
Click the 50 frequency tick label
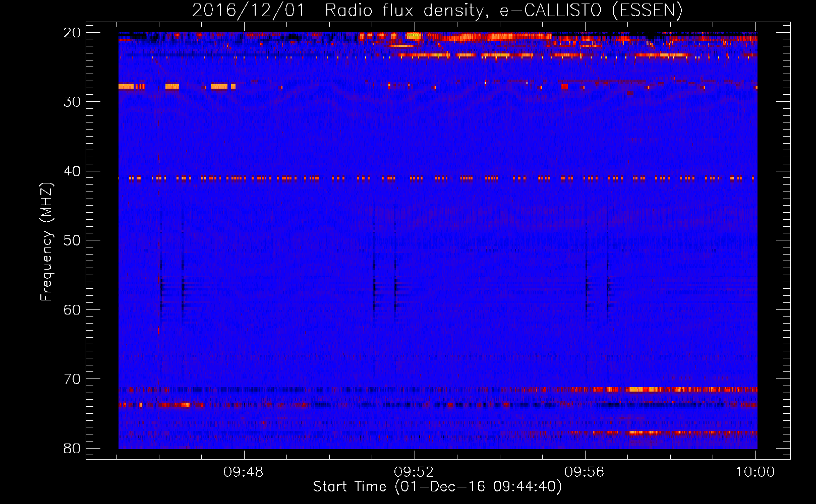point(72,240)
